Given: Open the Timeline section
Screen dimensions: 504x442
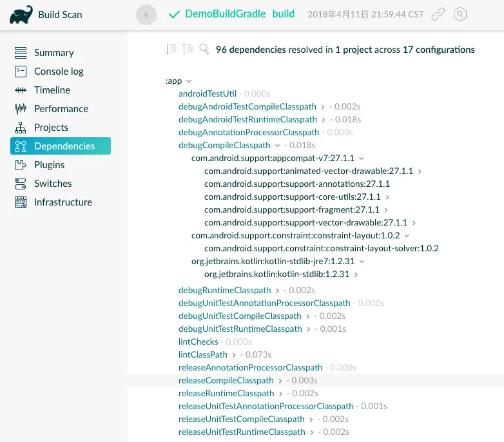Looking at the screenshot, I should coord(52,90).
